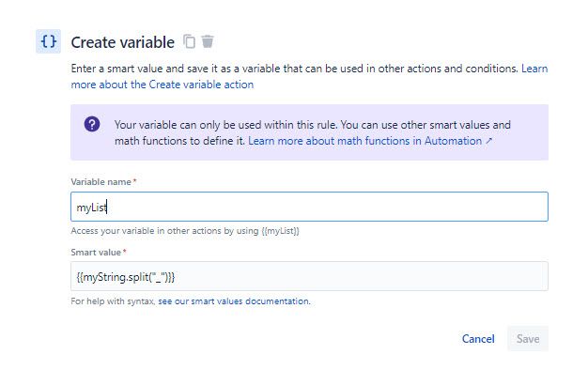Click the {{myList}} reference in the hint
The height and width of the screenshot is (370, 588).
point(280,231)
